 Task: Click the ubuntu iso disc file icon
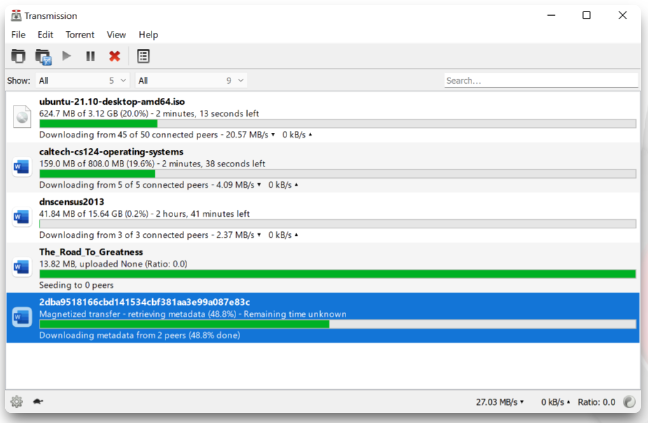click(x=22, y=117)
